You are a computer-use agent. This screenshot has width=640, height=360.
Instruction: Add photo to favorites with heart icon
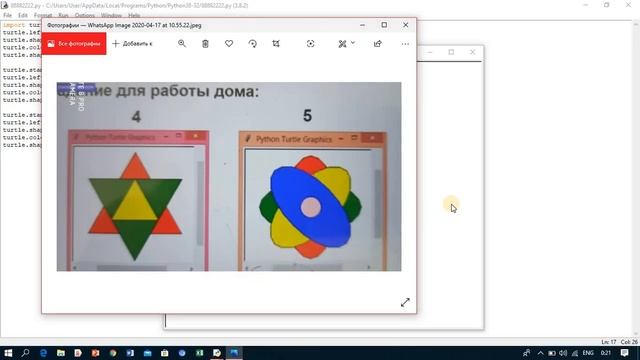click(229, 44)
